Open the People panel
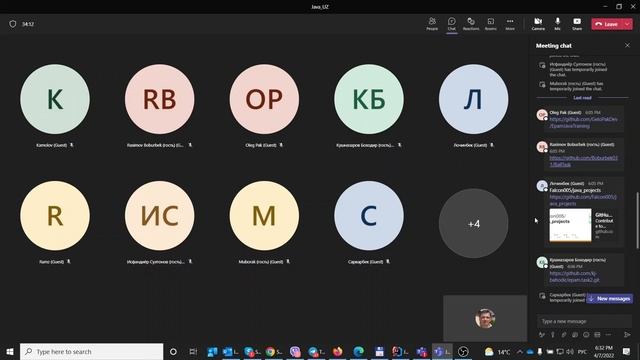 point(432,24)
